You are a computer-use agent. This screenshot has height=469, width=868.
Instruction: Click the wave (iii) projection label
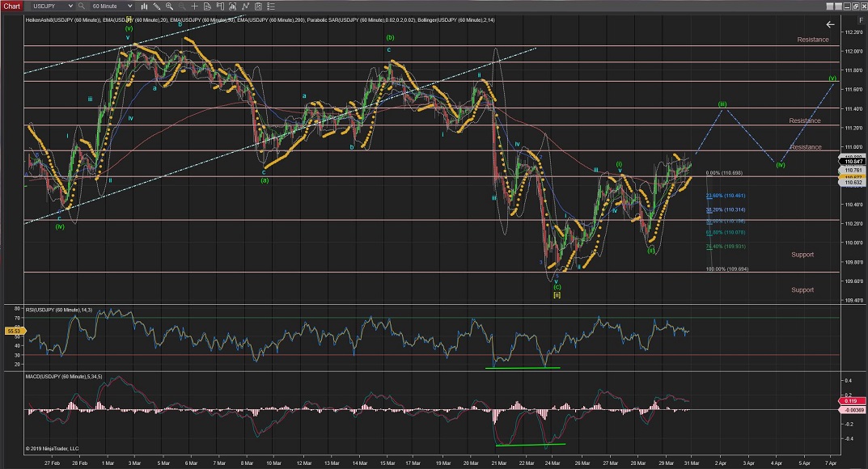722,104
